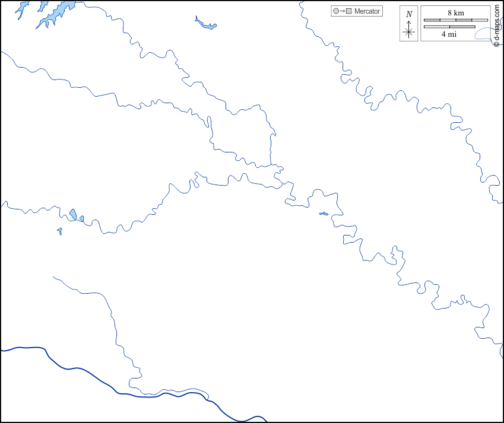Click the Mercator projection label

(x=367, y=11)
